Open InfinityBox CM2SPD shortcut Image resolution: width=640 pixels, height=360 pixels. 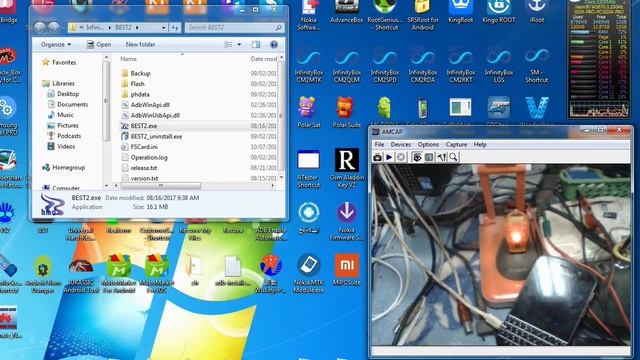384,65
